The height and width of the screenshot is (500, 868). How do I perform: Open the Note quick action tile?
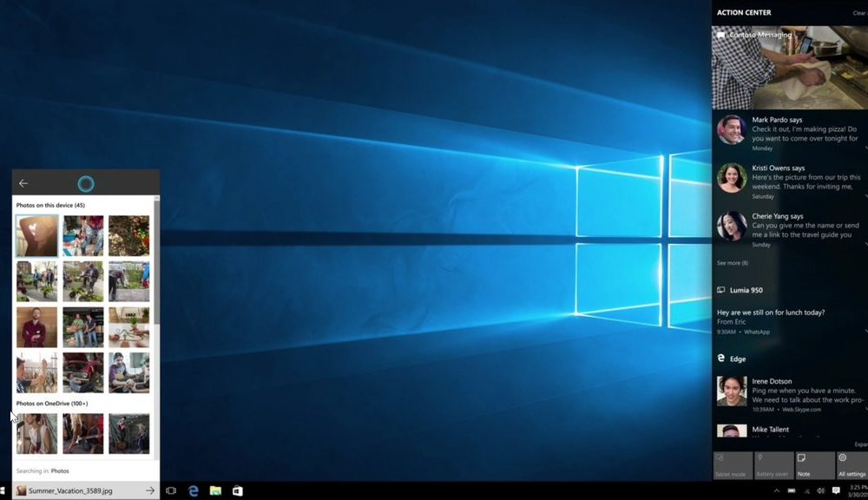click(814, 465)
